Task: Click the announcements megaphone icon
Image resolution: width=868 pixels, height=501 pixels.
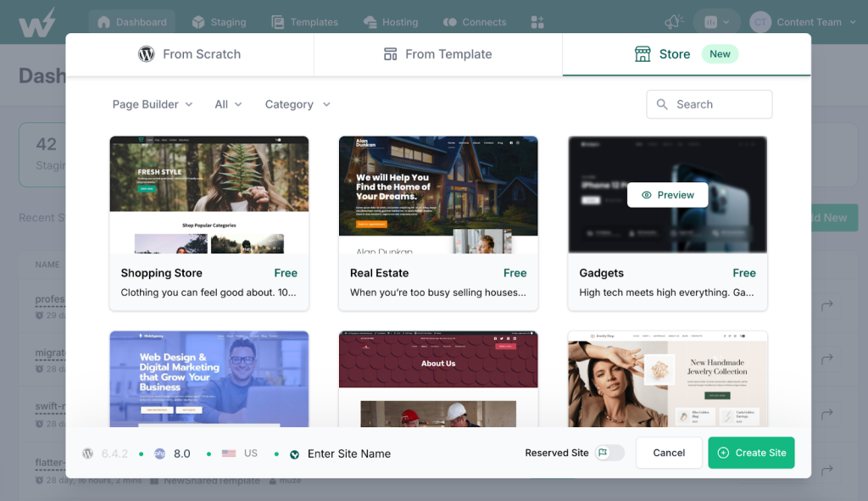Action: point(674,21)
